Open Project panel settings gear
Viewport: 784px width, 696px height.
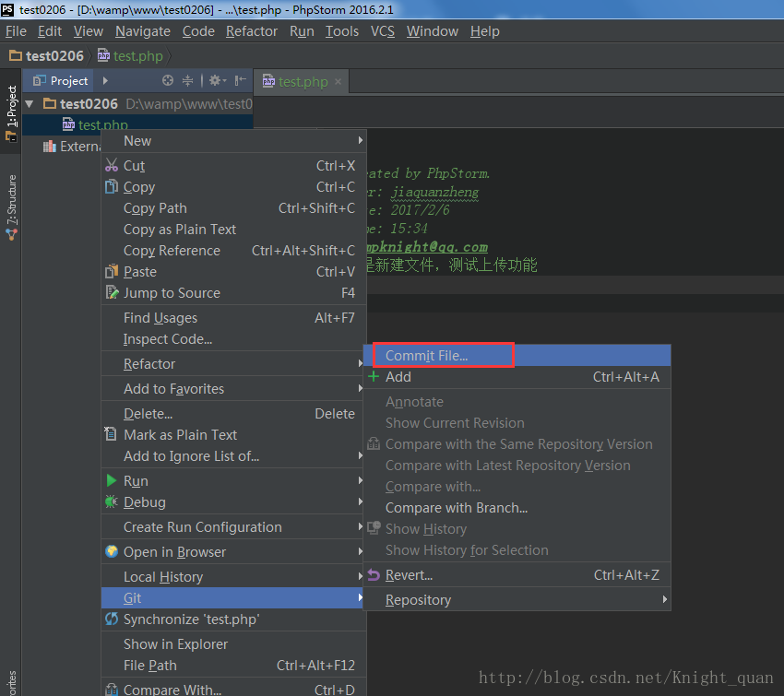[217, 80]
